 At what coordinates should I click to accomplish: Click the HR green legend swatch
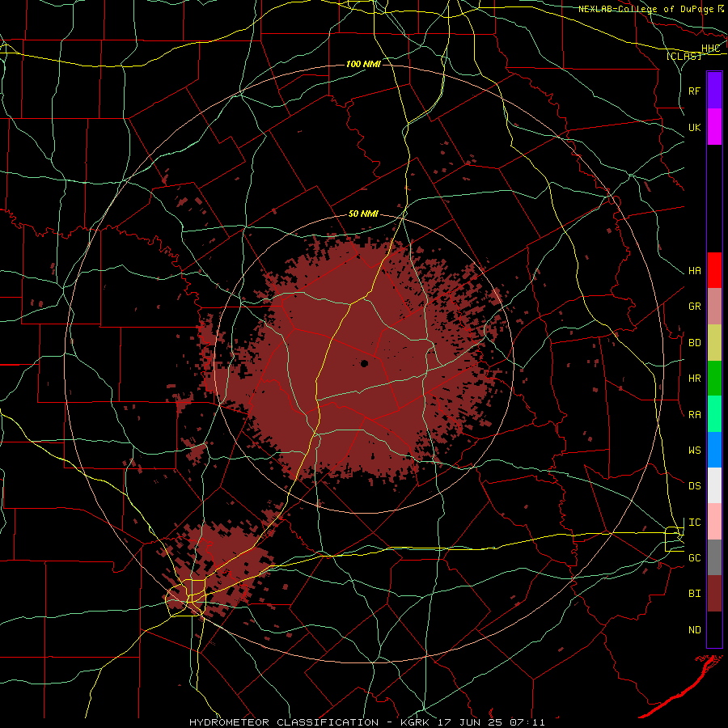[714, 379]
